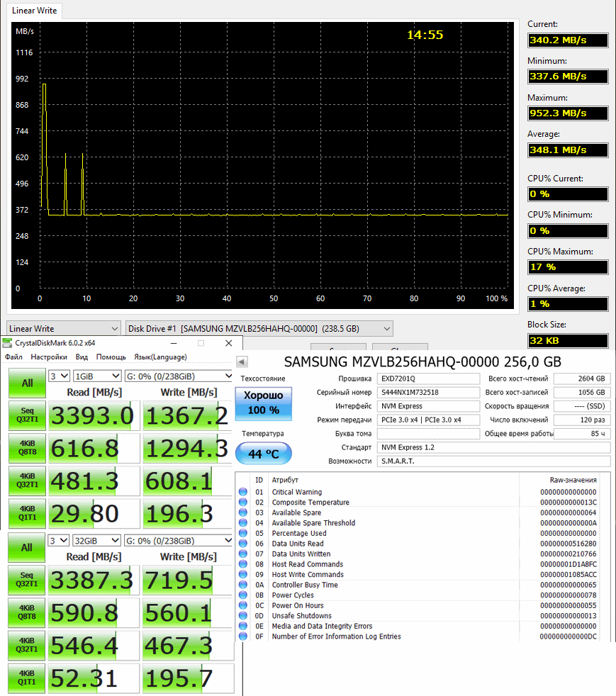Click the SAMSUNG MZVLB256HAHQ-00000 256,0 GB title
The image size is (616, 696).
pyautogui.click(x=422, y=361)
